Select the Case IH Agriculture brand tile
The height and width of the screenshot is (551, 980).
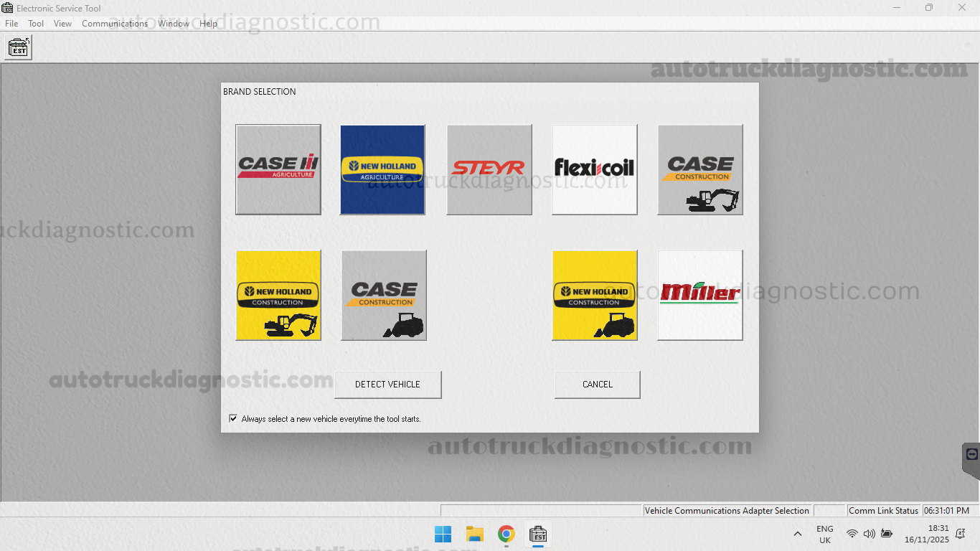point(278,169)
